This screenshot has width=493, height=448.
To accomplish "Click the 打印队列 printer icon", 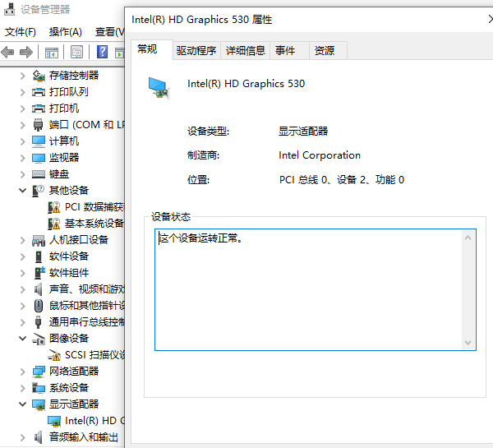I will [39, 92].
